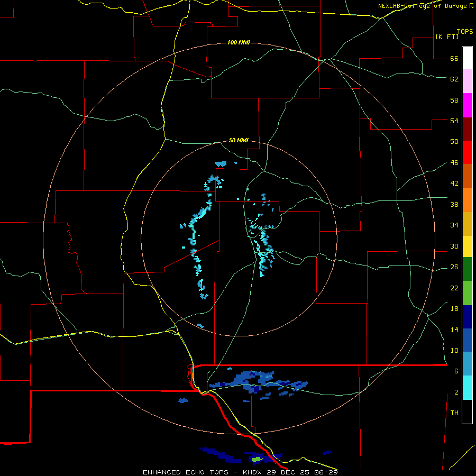Click the 50 NMI range ring label
The image size is (476, 476).
(x=239, y=140)
